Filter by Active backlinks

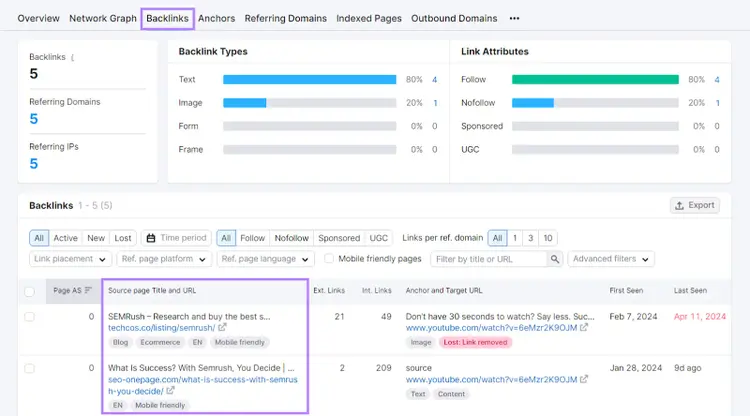pos(66,238)
